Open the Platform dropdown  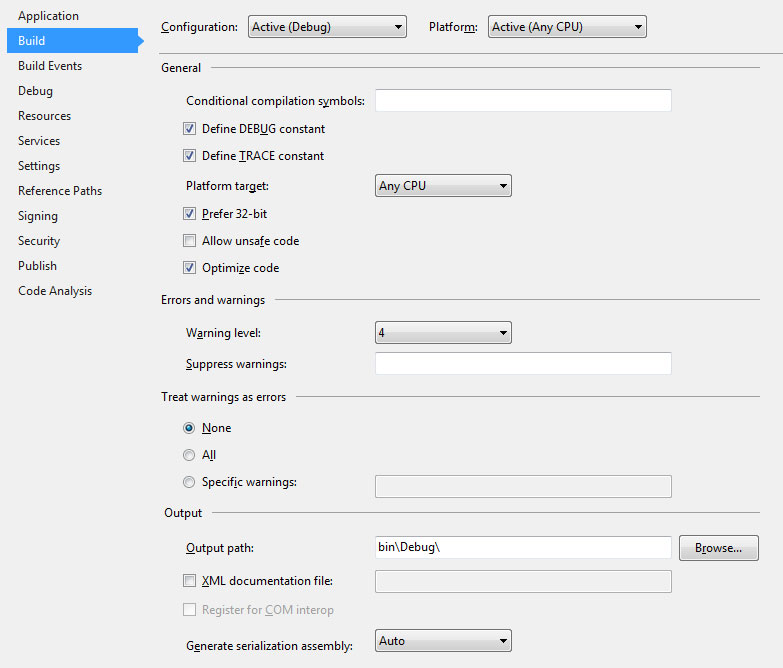pyautogui.click(x=567, y=27)
